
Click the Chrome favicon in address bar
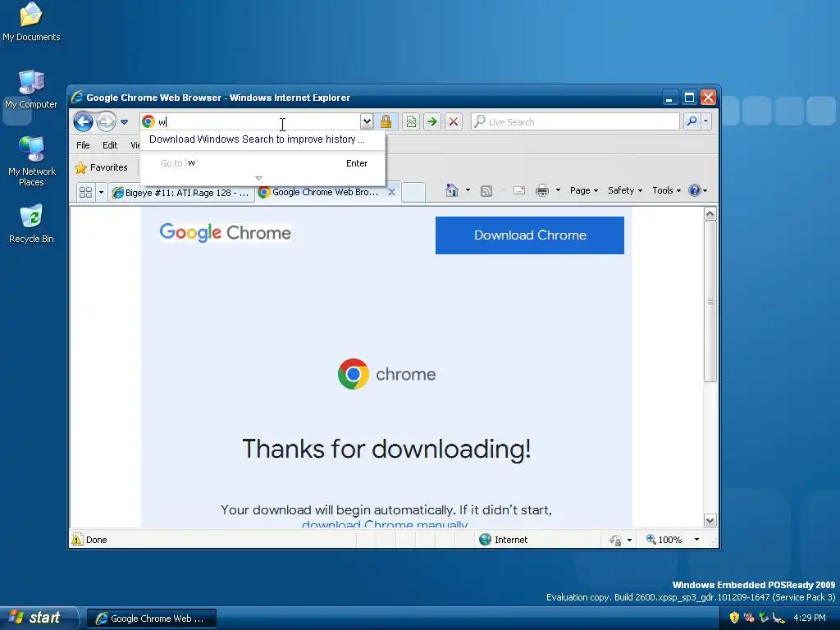[148, 121]
